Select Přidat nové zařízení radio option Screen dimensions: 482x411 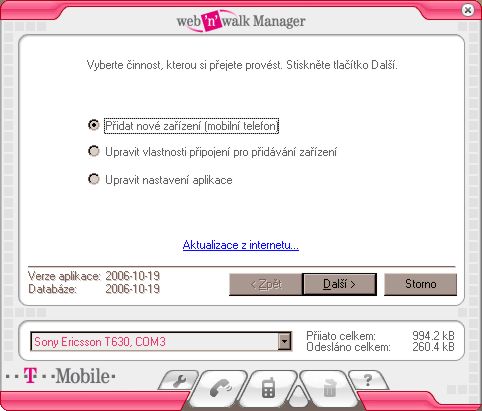94,125
